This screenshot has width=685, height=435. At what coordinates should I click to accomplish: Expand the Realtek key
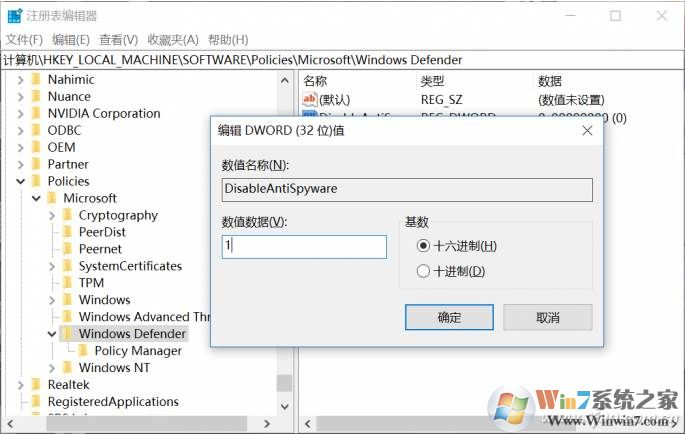tap(20, 385)
